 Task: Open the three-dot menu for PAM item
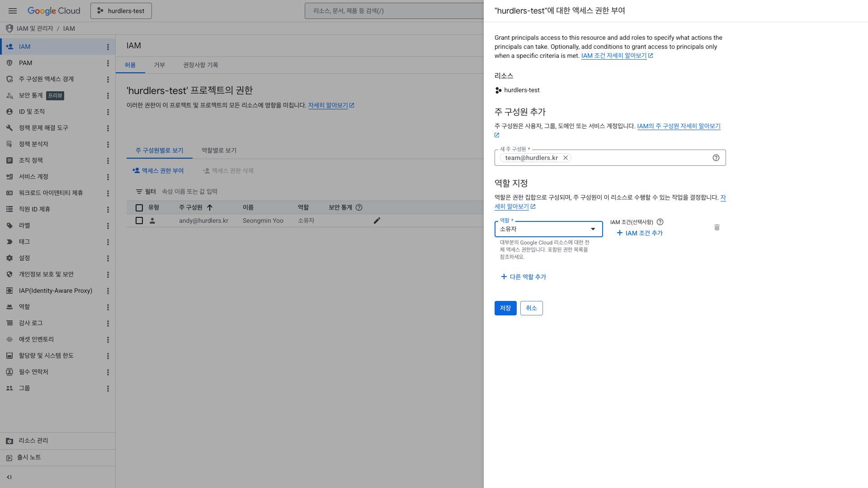click(108, 63)
